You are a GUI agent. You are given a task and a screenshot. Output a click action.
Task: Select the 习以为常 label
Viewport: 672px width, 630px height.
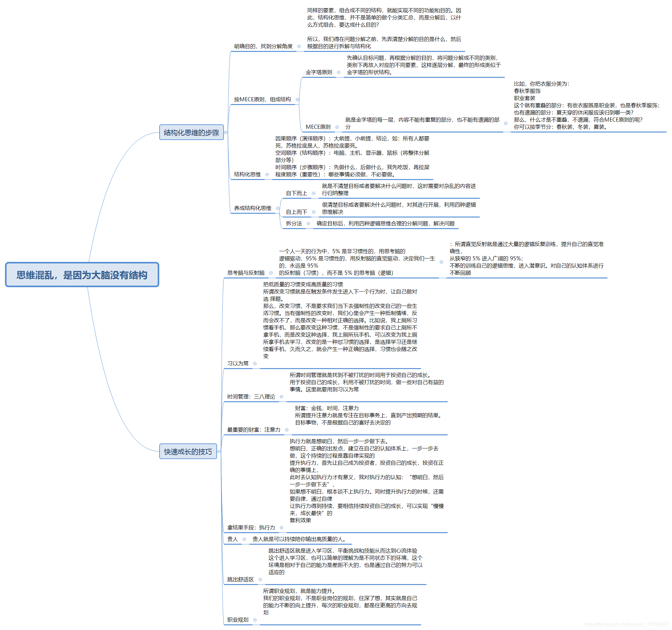click(238, 364)
